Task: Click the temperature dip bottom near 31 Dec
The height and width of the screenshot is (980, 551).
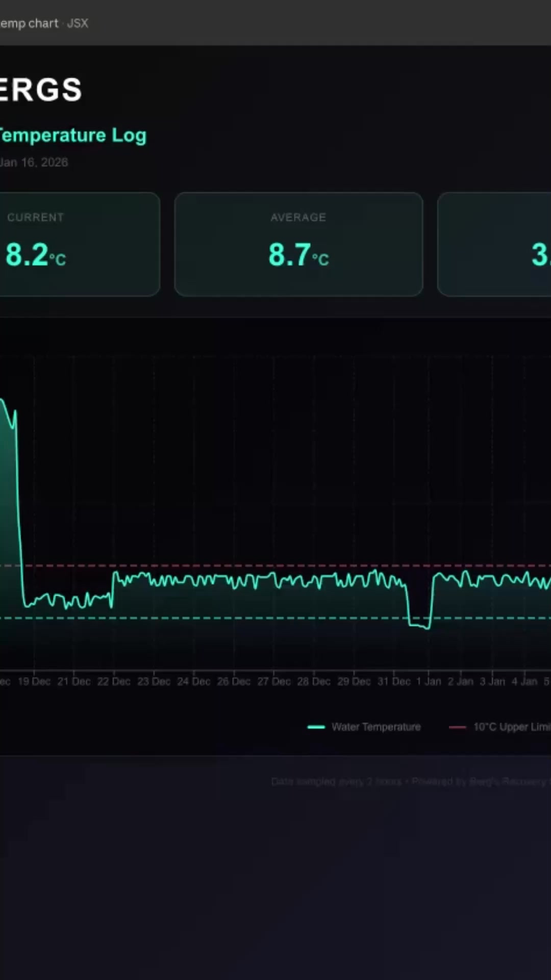Action: 419,625
